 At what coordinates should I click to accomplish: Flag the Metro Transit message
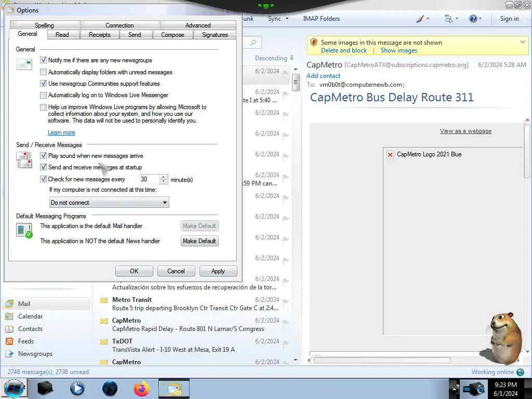[285, 301]
